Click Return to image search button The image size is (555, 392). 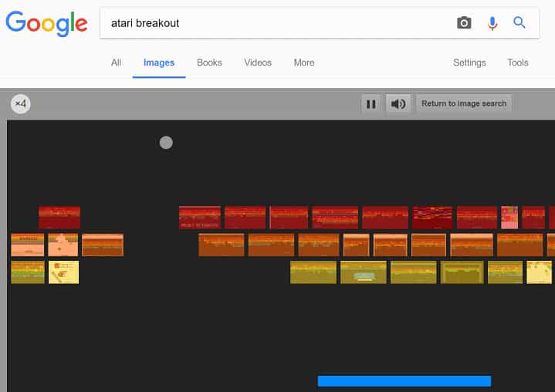(x=464, y=103)
